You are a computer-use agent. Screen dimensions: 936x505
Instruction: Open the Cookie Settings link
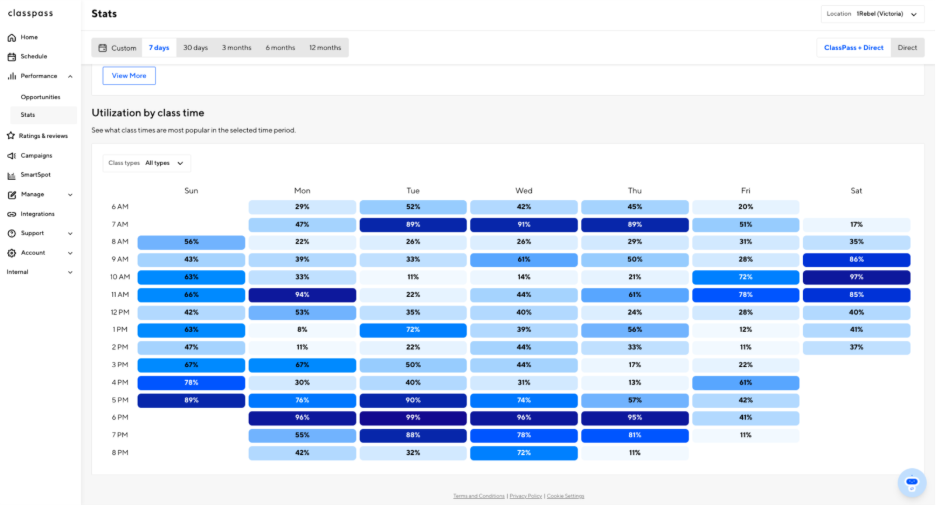[565, 496]
